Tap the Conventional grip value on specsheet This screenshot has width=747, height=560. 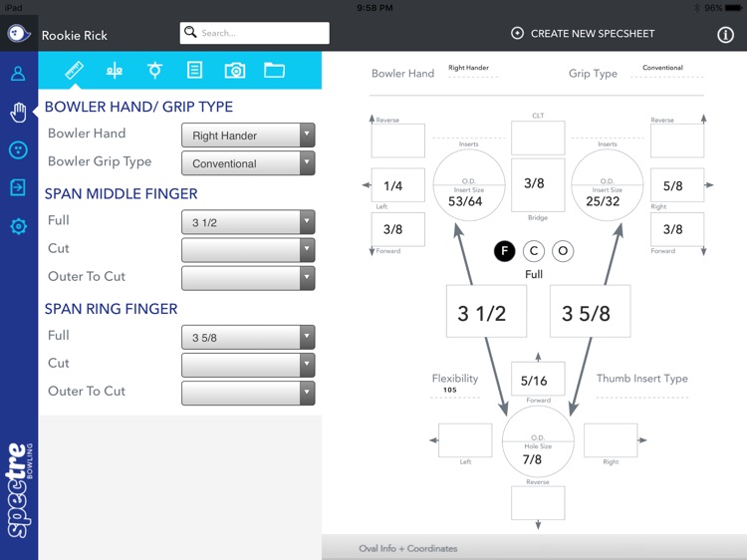pos(662,68)
